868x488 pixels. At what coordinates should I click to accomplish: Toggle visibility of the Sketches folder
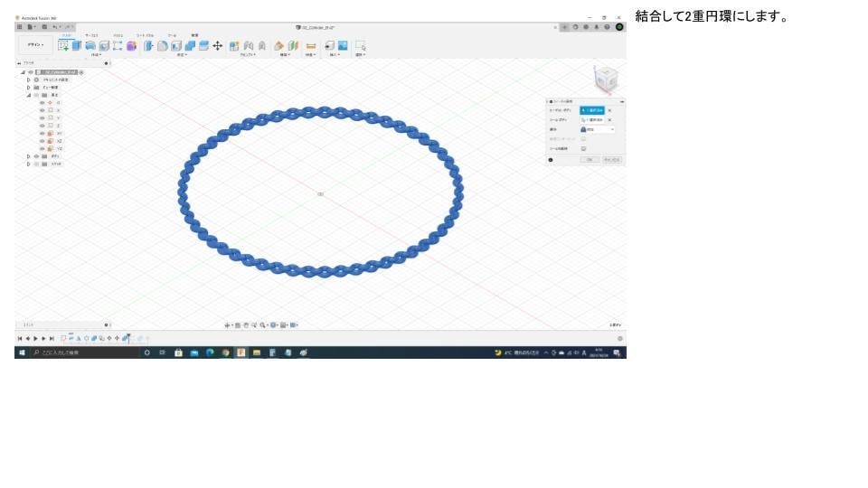[x=36, y=164]
